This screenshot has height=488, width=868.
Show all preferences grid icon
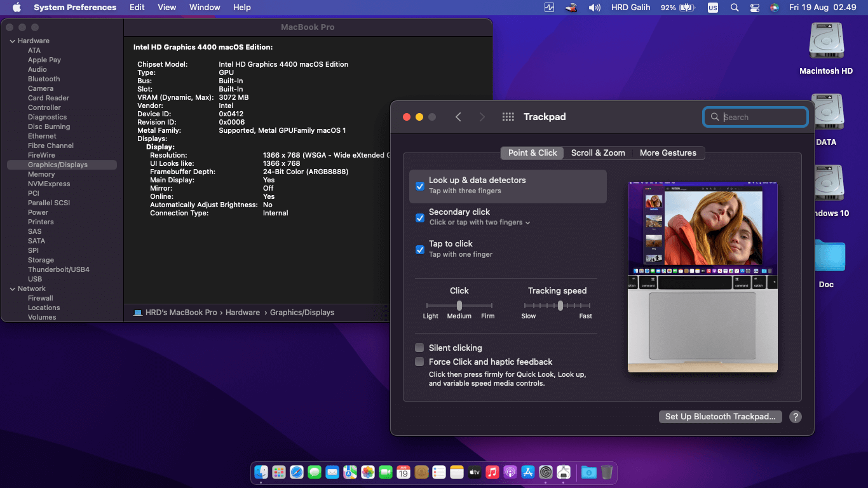click(508, 117)
